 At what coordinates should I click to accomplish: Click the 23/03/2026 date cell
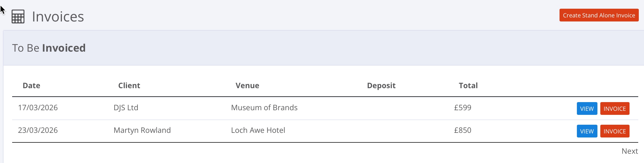pos(38,130)
